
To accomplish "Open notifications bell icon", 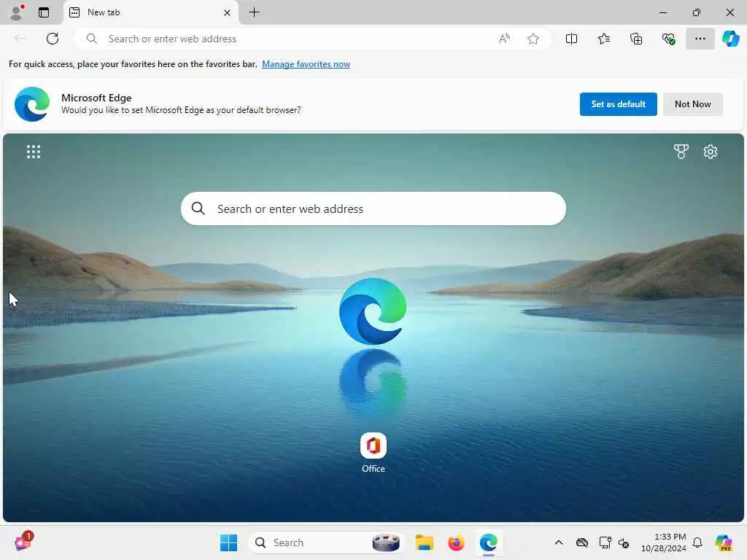I will click(697, 542).
